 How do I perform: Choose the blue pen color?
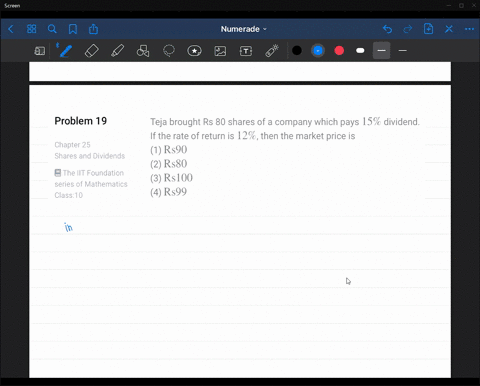click(x=318, y=51)
